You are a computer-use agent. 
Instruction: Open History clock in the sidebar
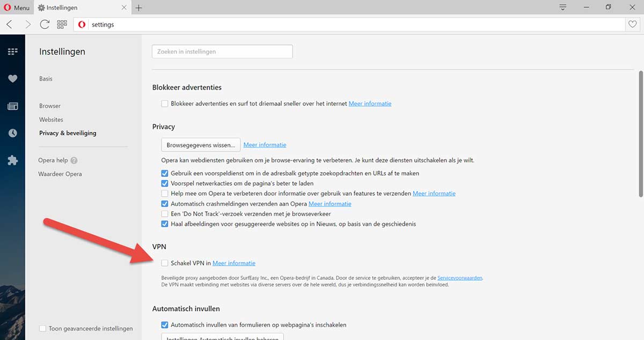[12, 133]
